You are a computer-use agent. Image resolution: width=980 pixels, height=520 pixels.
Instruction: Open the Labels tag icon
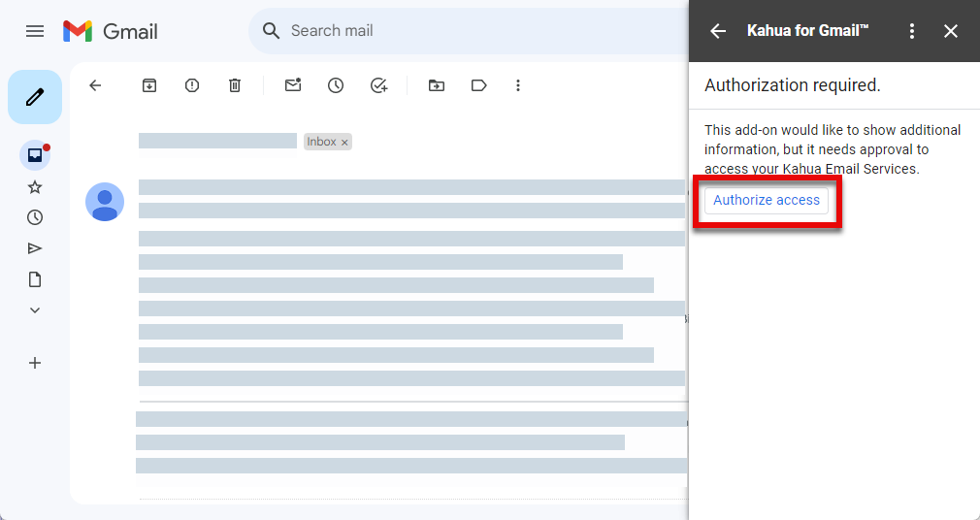point(478,85)
